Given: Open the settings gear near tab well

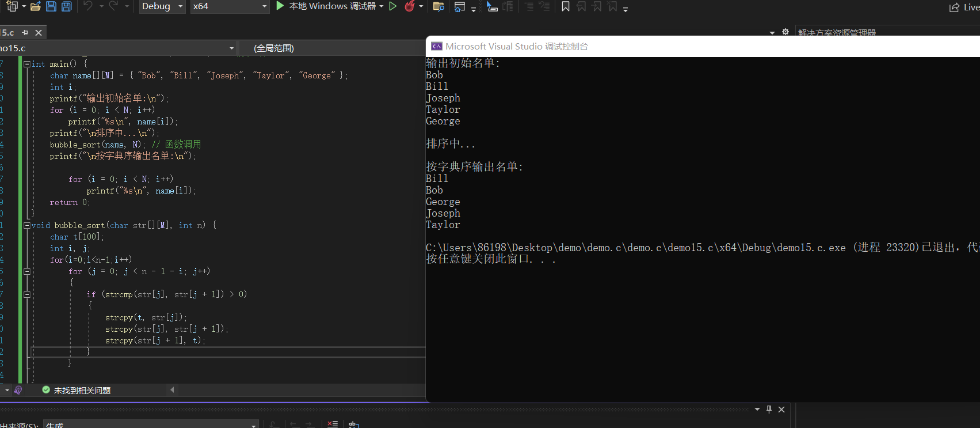Looking at the screenshot, I should (x=785, y=32).
